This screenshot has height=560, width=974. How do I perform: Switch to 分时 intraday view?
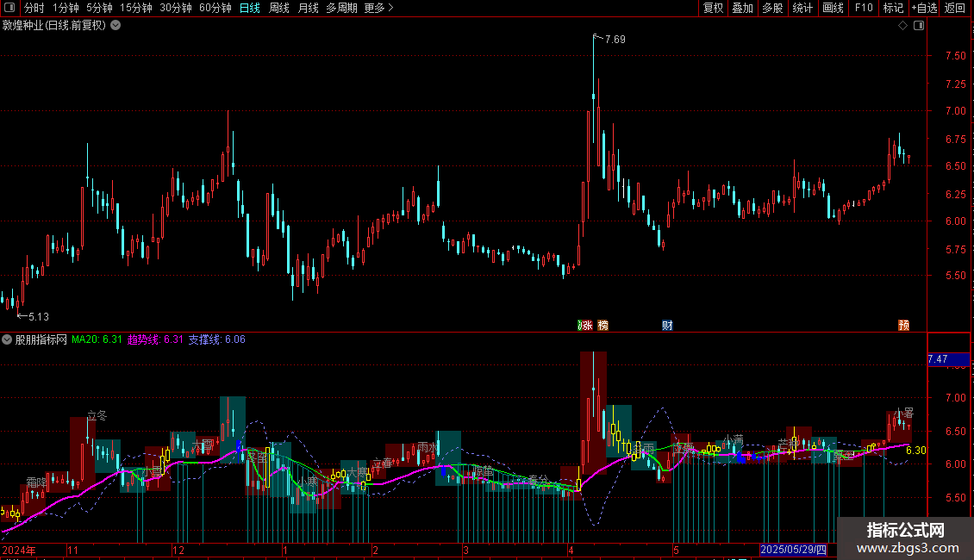[34, 8]
